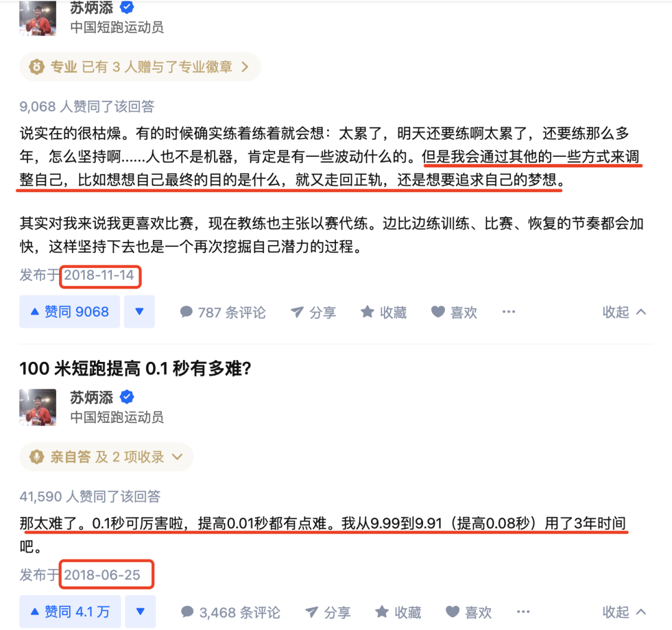
Task: Open the 专业徽章 badge banner
Action: coord(140,67)
